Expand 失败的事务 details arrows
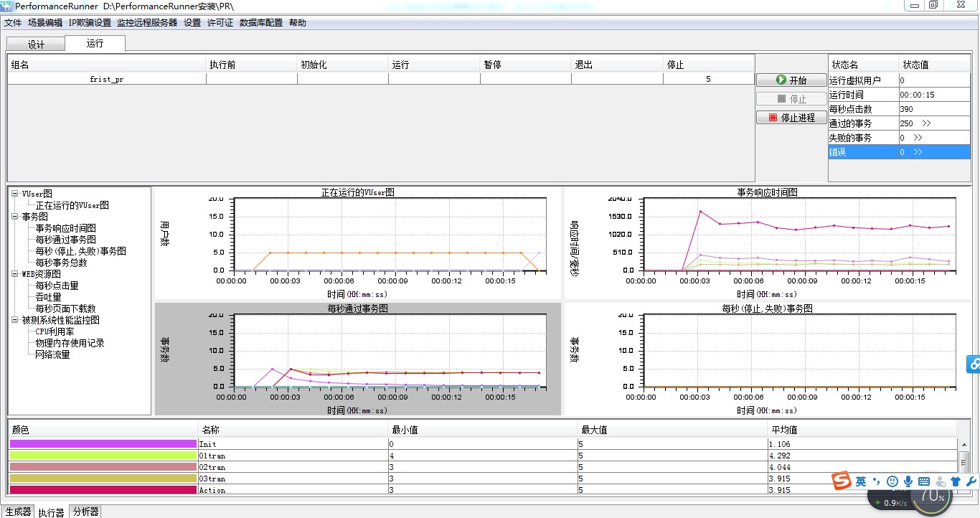Viewport: 980px width, 518px height. (918, 138)
